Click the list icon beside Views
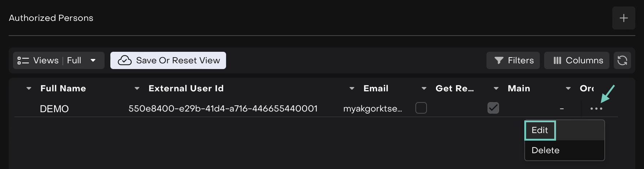Viewport: 644px width, 169px height. click(x=23, y=60)
